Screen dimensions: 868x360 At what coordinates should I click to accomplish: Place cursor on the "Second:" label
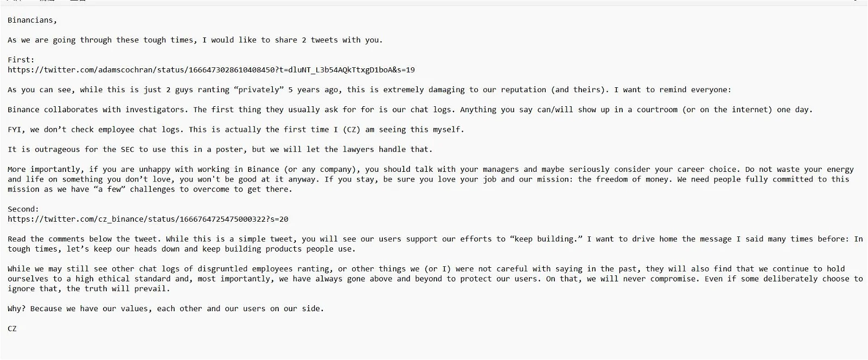tap(23, 209)
